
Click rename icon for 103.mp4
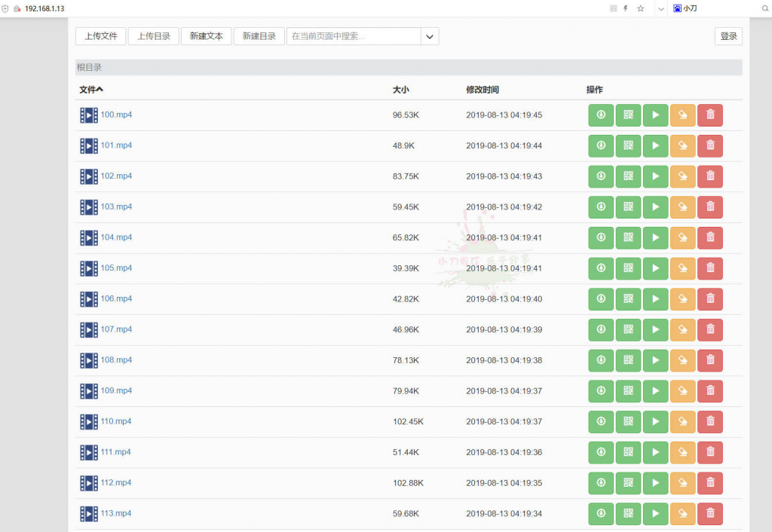coord(682,207)
